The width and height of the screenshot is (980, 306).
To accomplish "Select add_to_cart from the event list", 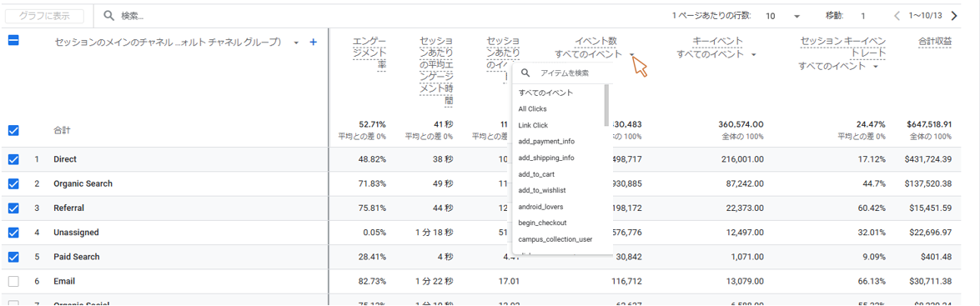I will (536, 173).
